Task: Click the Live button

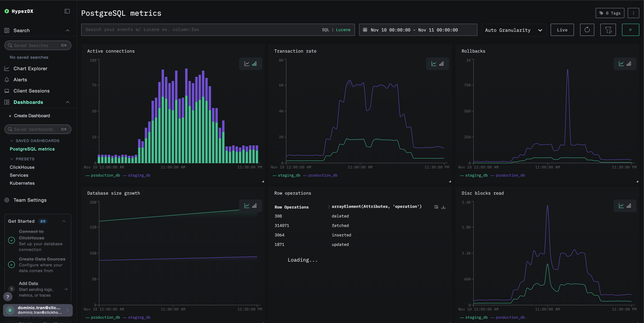Action: [562, 30]
